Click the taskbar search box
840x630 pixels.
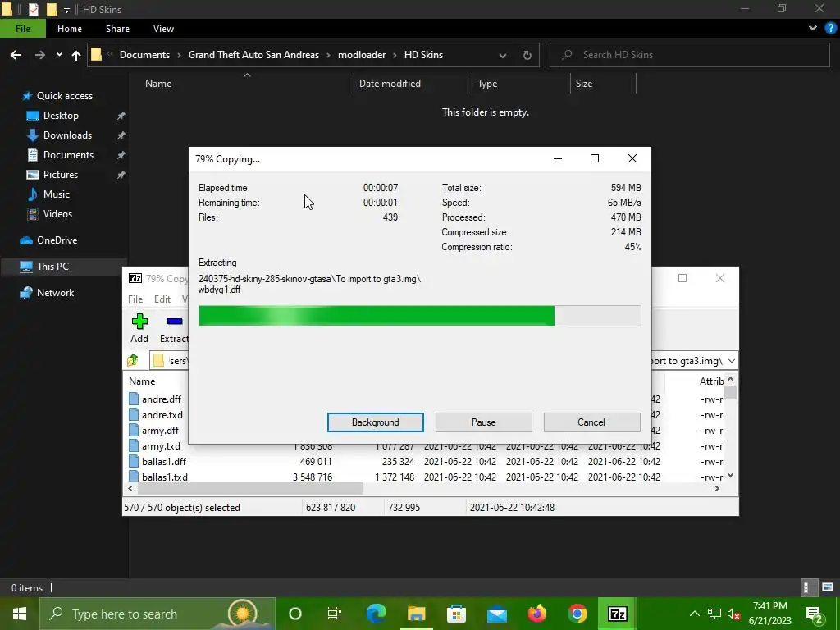[157, 614]
